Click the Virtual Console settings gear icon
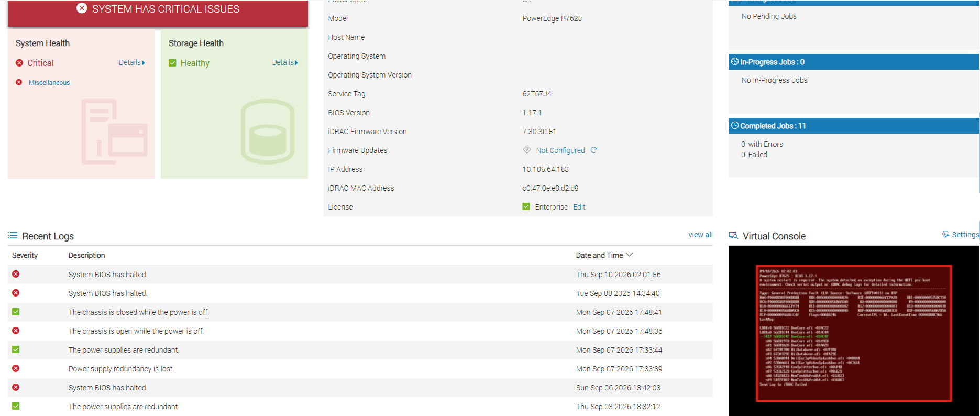Viewport: 980px width, 416px height. click(x=945, y=234)
